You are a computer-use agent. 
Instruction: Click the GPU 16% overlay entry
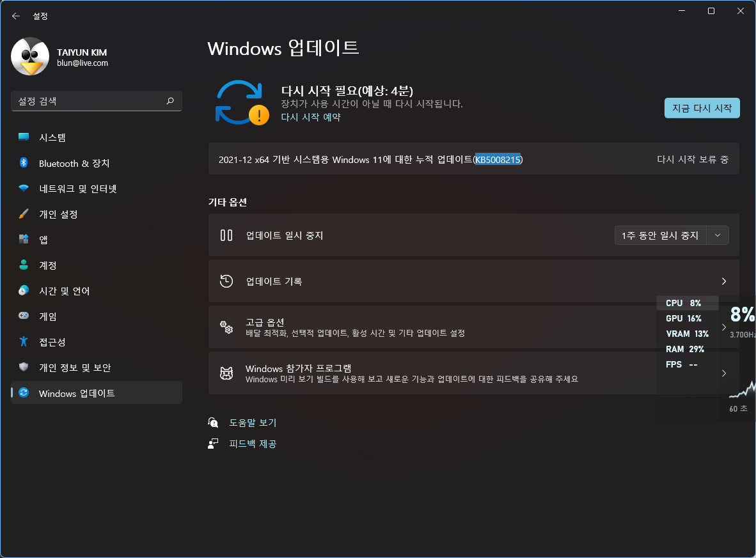[x=683, y=318]
